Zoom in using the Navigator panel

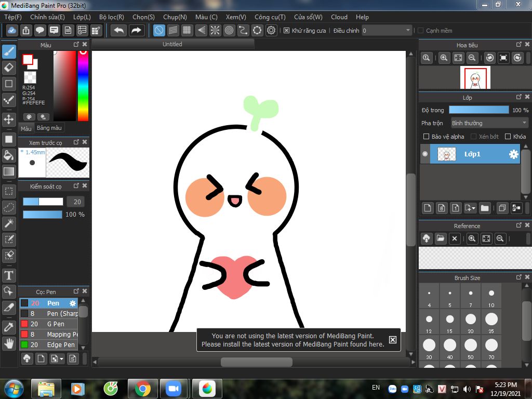click(x=444, y=58)
